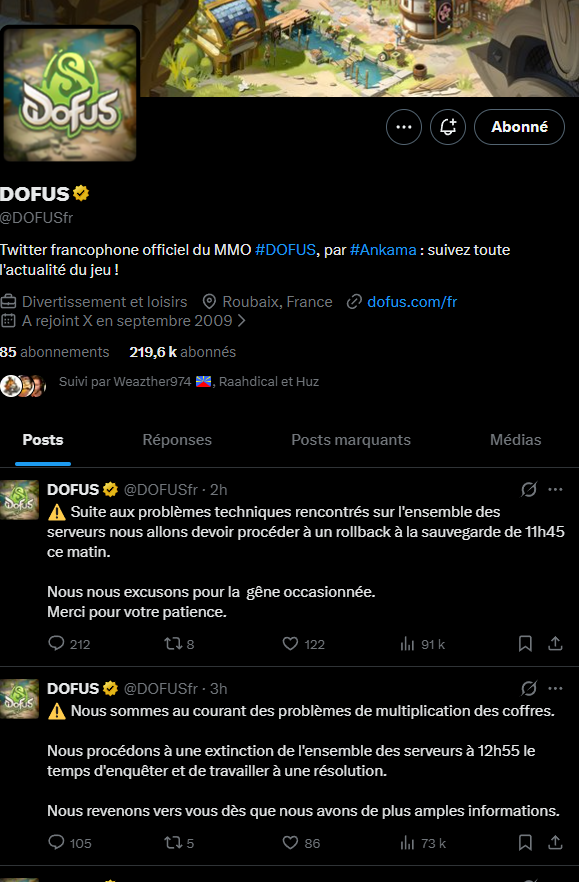Open the three-dot profile options menu
This screenshot has width=579, height=882.
(403, 127)
